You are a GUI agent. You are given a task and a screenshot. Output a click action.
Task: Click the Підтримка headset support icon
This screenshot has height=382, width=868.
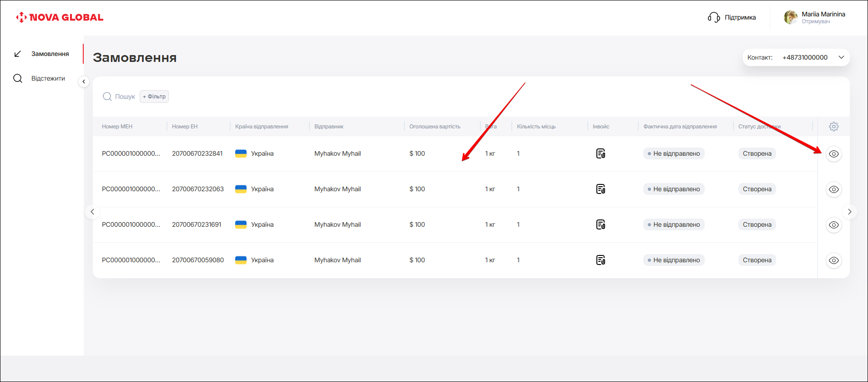coord(713,18)
